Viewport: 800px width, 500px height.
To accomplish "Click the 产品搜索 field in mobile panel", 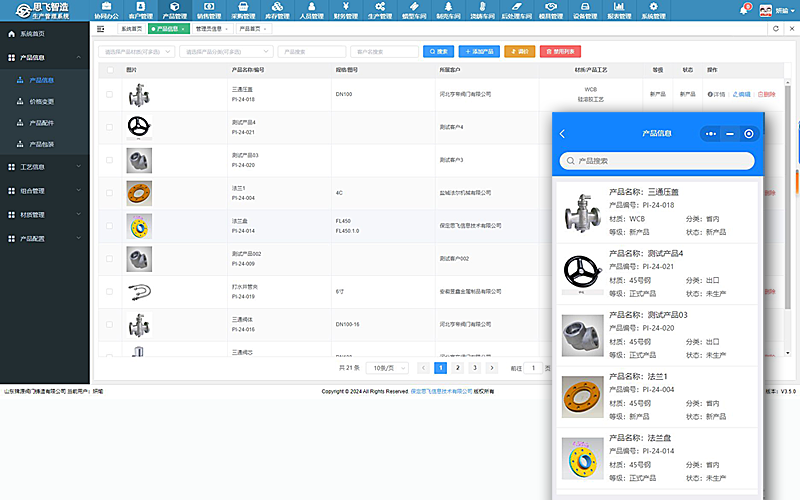I will pos(656,160).
